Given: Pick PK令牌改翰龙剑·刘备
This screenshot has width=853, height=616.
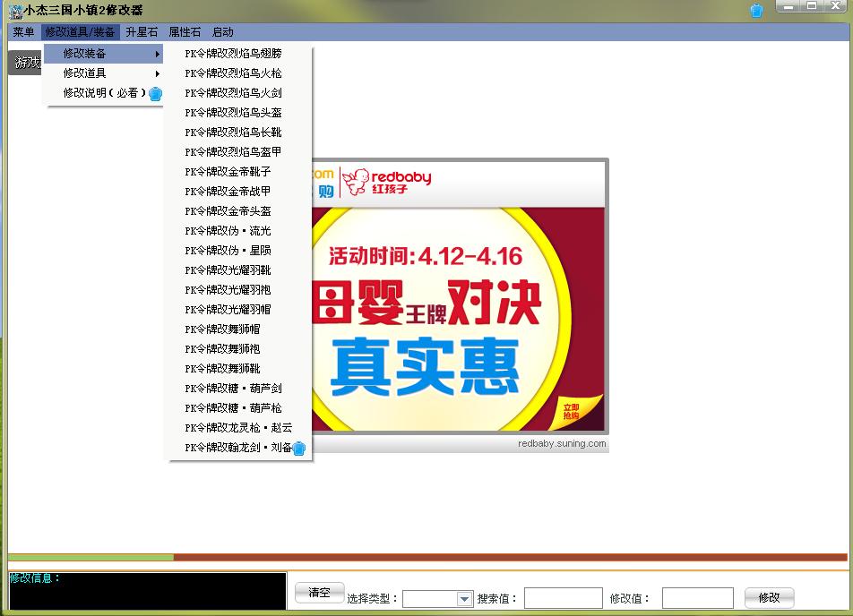Looking at the screenshot, I should tap(240, 448).
